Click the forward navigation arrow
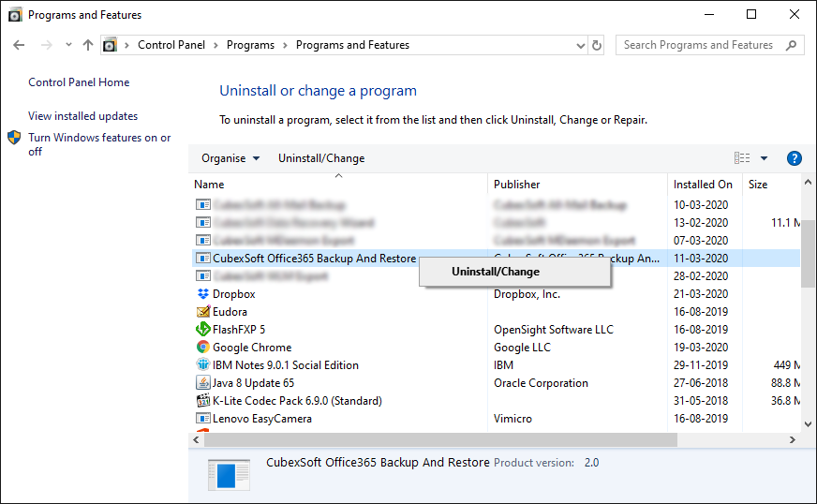Viewport: 817px width, 504px height. coord(46,45)
